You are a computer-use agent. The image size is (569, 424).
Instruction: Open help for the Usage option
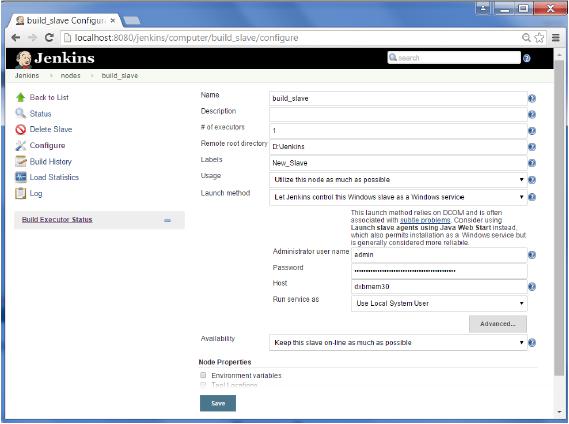(532, 180)
